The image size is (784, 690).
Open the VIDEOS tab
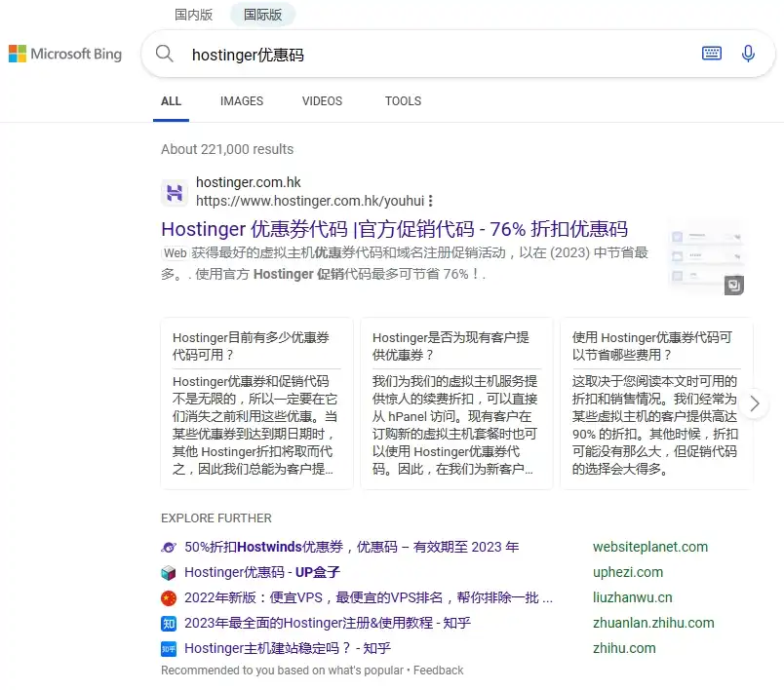coord(322,101)
